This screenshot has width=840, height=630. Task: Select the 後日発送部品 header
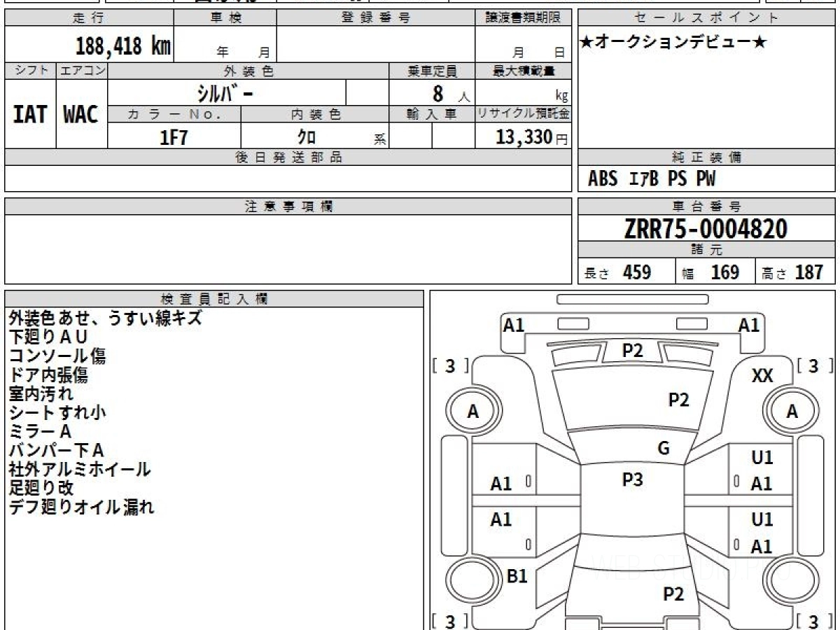point(288,157)
